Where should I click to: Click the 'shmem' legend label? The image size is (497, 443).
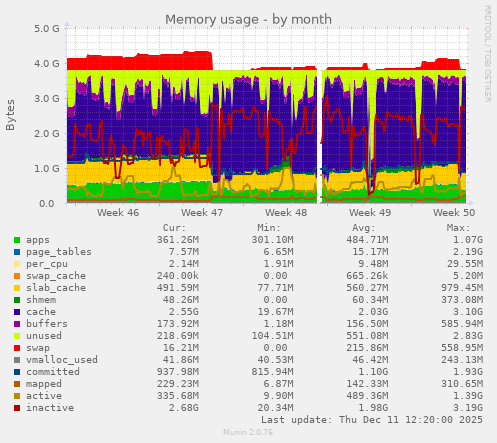[x=41, y=300]
